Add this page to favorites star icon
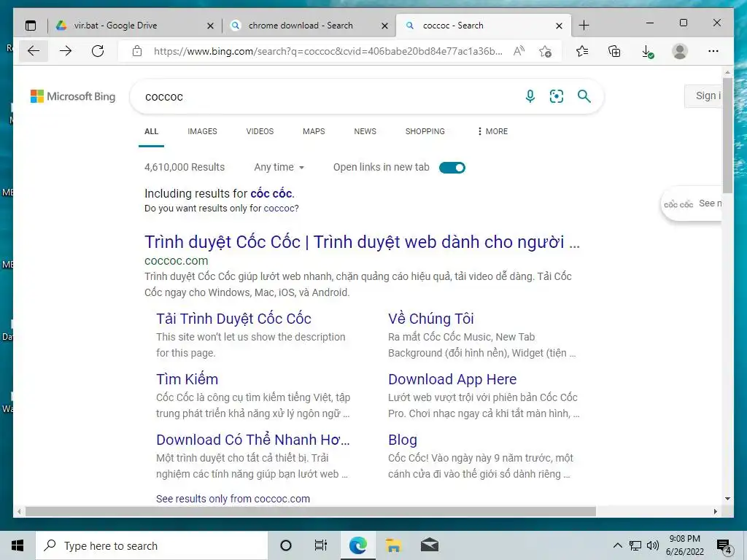747x560 pixels. pyautogui.click(x=546, y=51)
